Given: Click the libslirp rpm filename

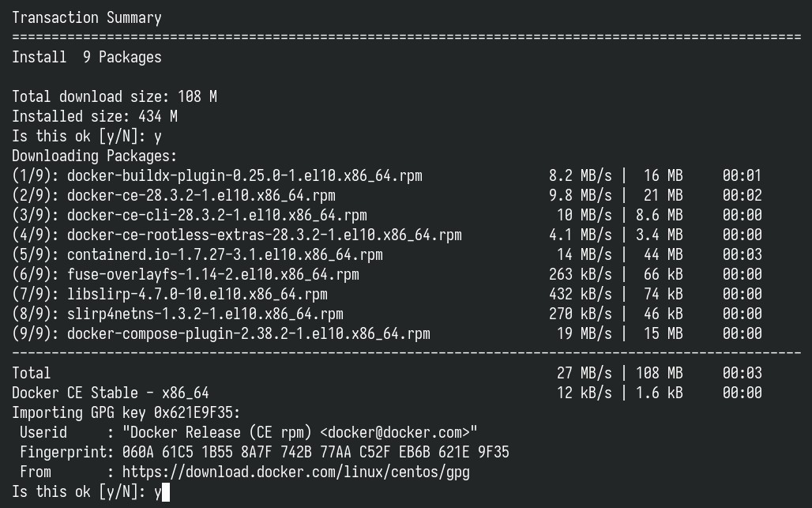Looking at the screenshot, I should [197, 294].
